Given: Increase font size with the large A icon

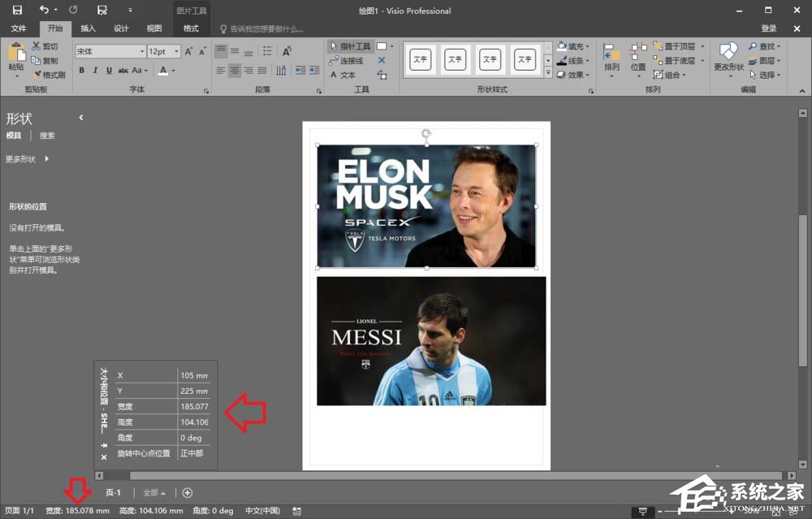Looking at the screenshot, I should 188,51.
